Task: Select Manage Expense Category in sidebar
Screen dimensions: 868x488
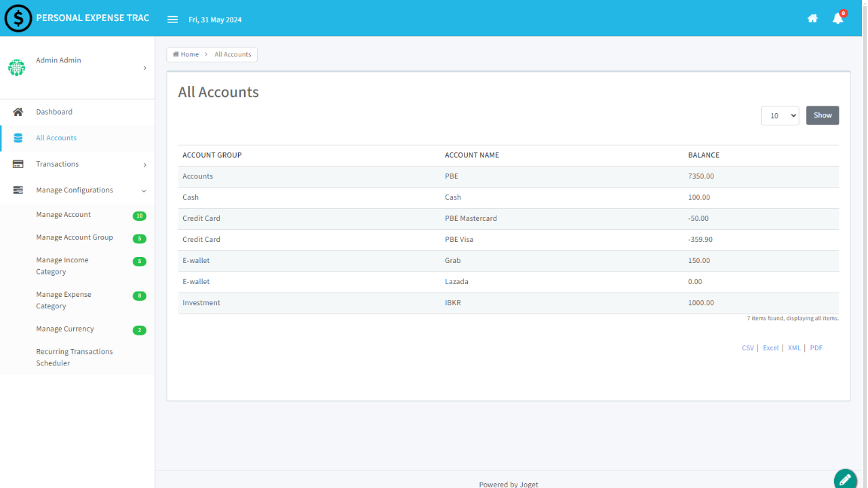Action: 64,300
